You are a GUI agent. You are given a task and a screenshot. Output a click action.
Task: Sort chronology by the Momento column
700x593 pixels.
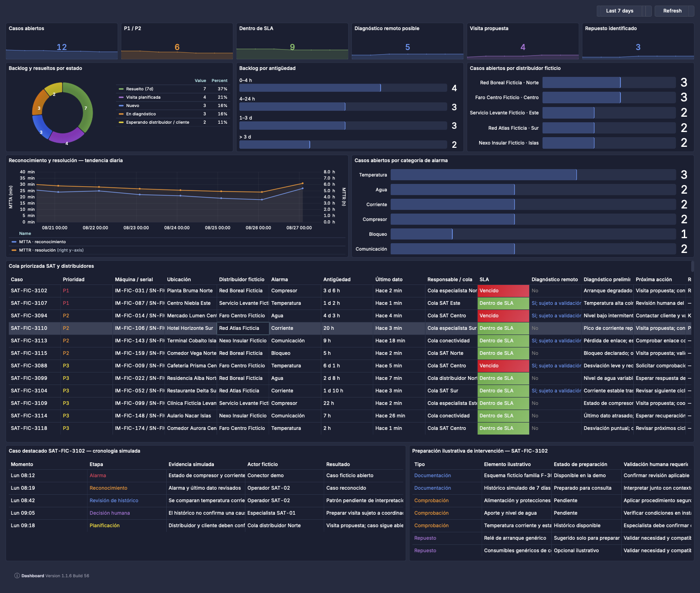(x=22, y=464)
